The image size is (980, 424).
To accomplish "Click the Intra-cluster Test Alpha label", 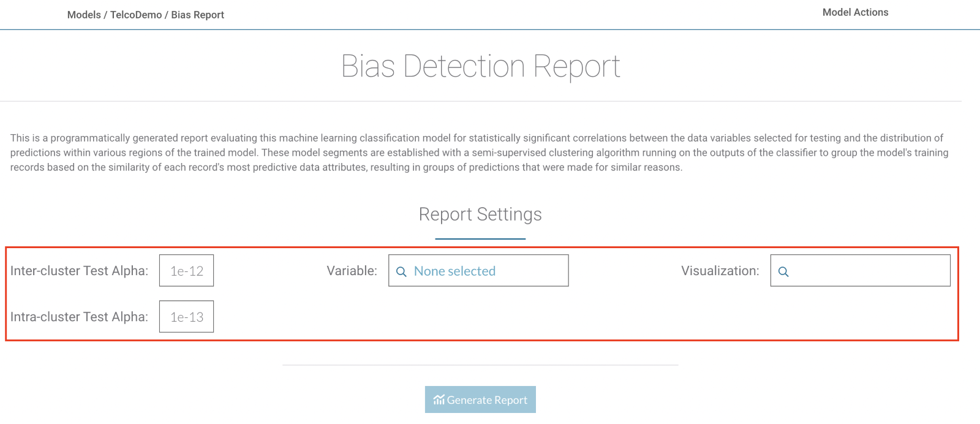I will coord(79,317).
